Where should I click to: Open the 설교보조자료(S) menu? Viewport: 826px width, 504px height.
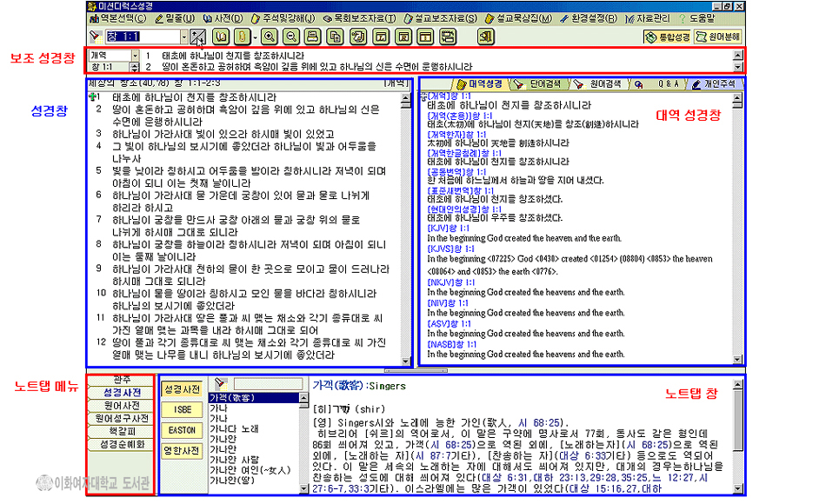[x=441, y=18]
